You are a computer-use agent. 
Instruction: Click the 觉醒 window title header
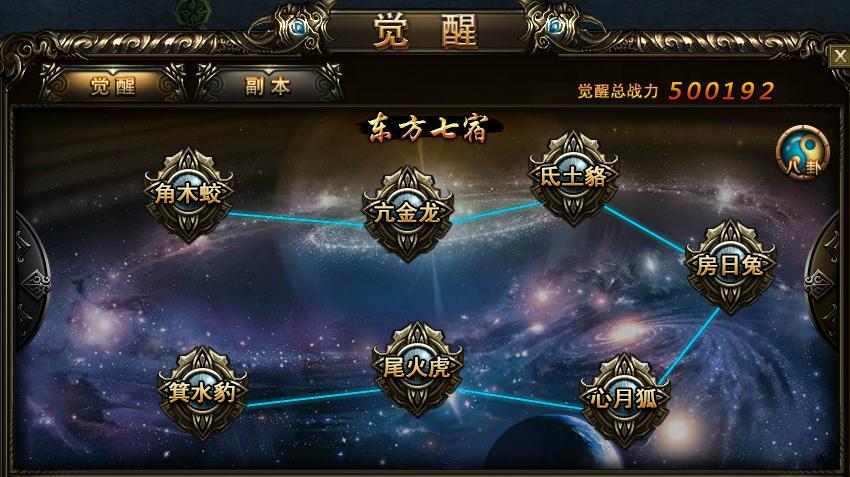click(x=426, y=31)
